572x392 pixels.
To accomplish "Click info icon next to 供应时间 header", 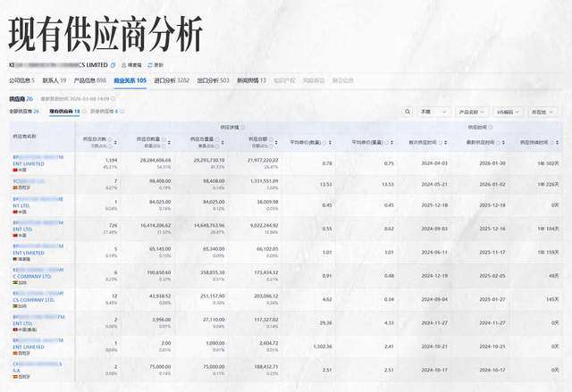I will [491, 128].
